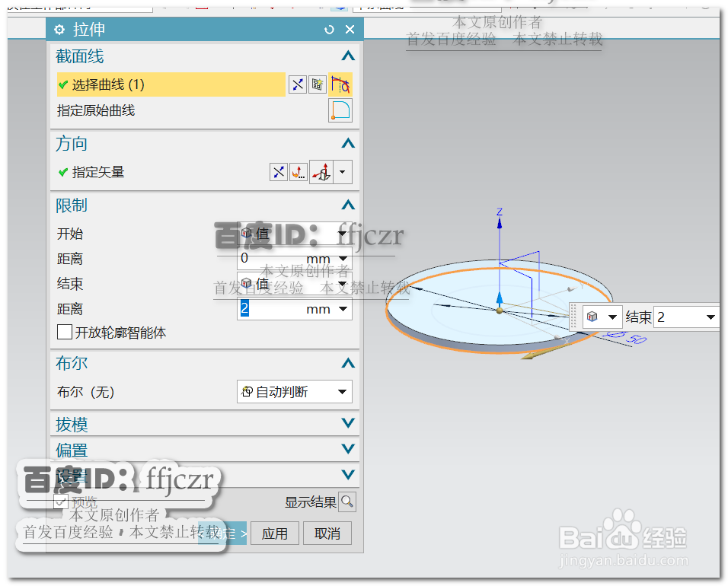
Task: Open the 结束 距离 mm units dropdown
Action: (x=343, y=308)
